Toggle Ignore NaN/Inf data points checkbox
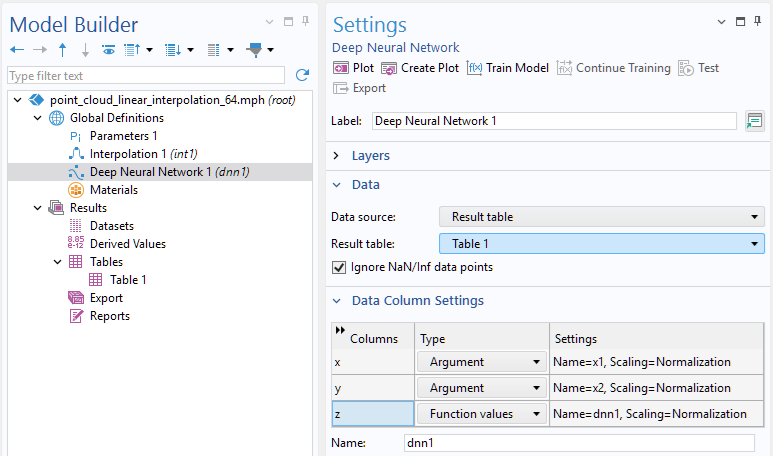This screenshot has width=773, height=456. (339, 267)
